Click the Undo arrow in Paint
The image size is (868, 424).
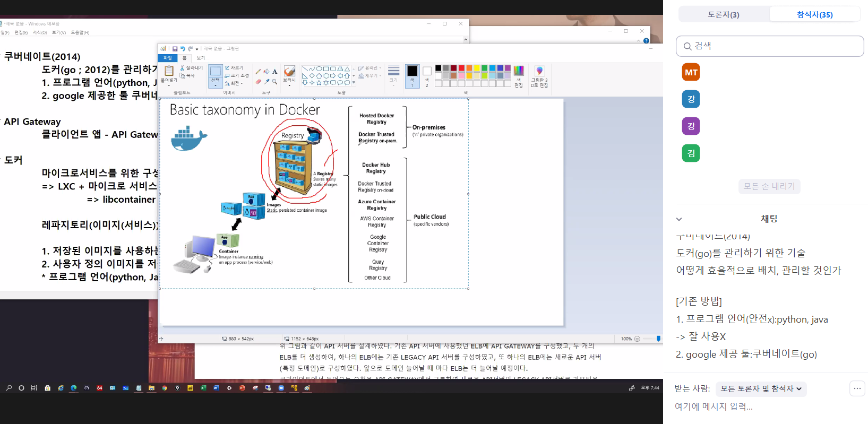click(x=182, y=49)
